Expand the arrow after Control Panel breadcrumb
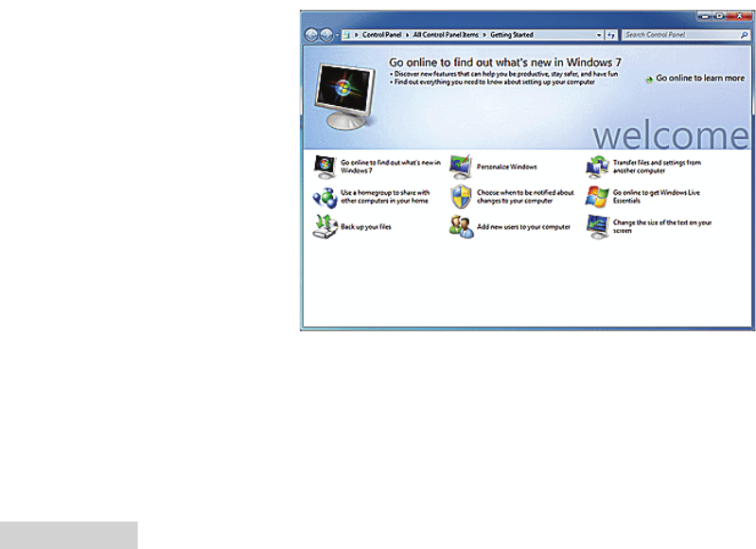Image resolution: width=756 pixels, height=549 pixels. 407,35
